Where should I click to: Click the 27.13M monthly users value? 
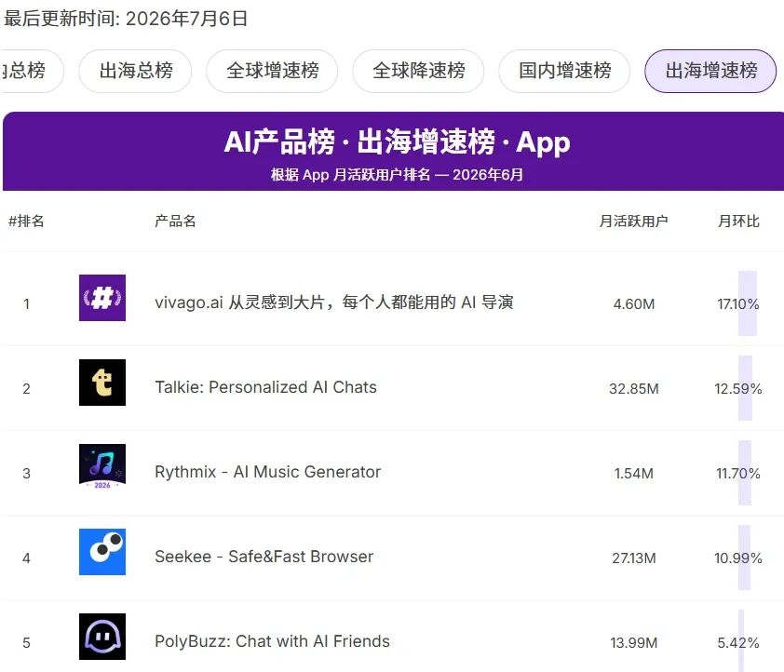pos(633,558)
